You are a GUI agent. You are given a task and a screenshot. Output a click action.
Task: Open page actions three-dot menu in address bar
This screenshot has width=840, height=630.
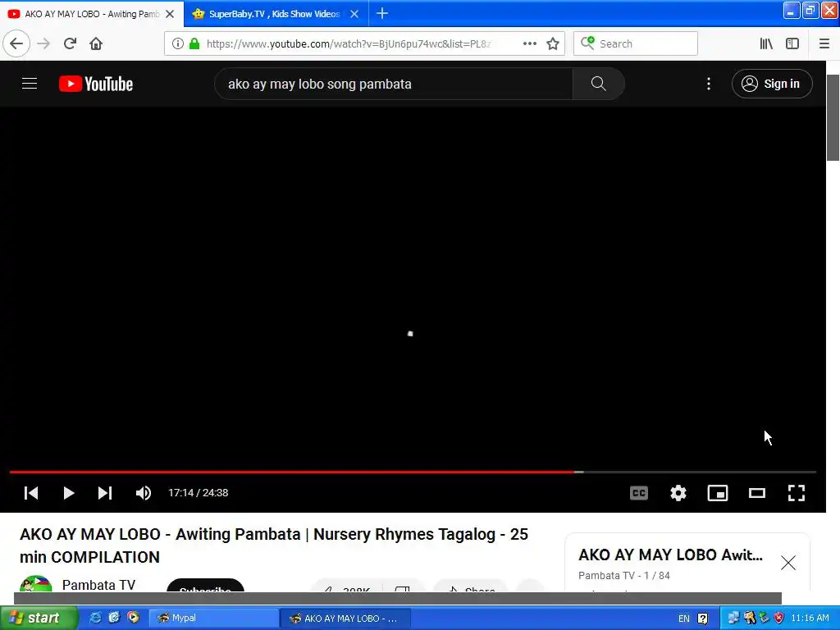tap(530, 43)
